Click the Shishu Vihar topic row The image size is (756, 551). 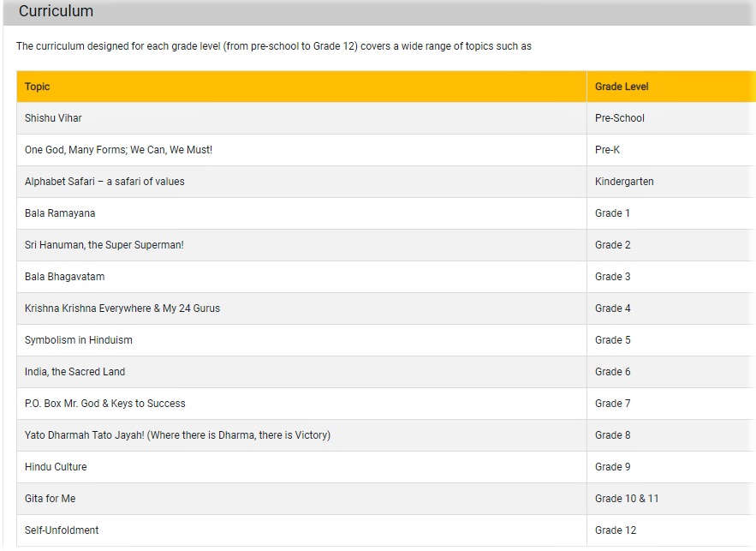pos(386,118)
